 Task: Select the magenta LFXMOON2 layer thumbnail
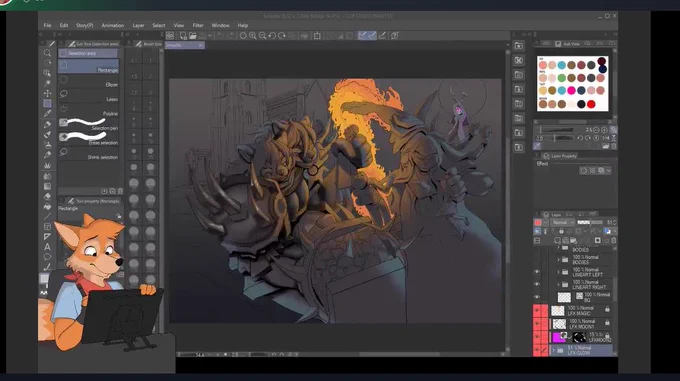(x=559, y=336)
